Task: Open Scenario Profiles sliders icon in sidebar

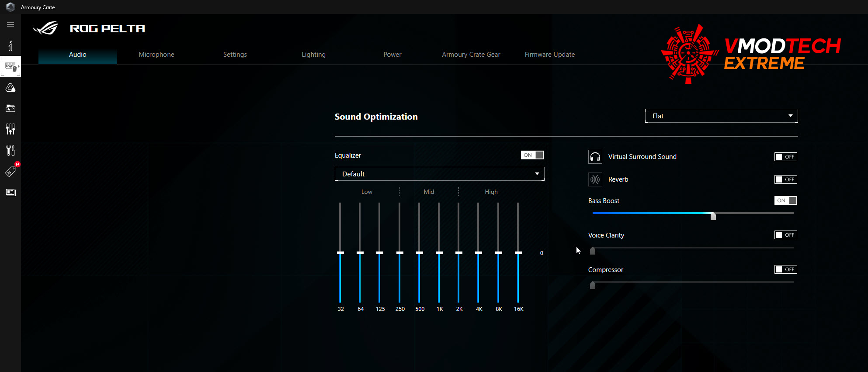Action: [10, 129]
